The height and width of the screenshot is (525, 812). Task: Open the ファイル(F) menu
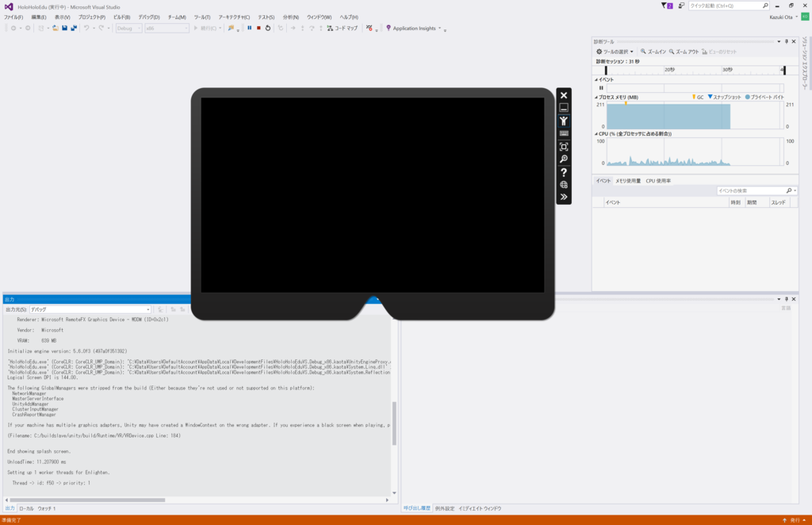pos(13,17)
